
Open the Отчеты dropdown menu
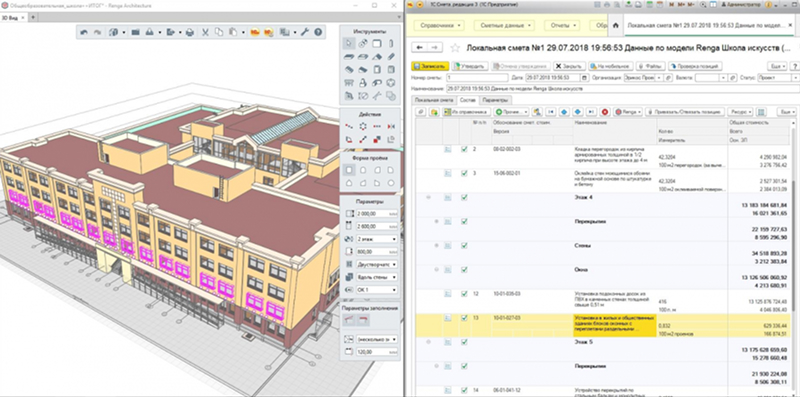563,25
